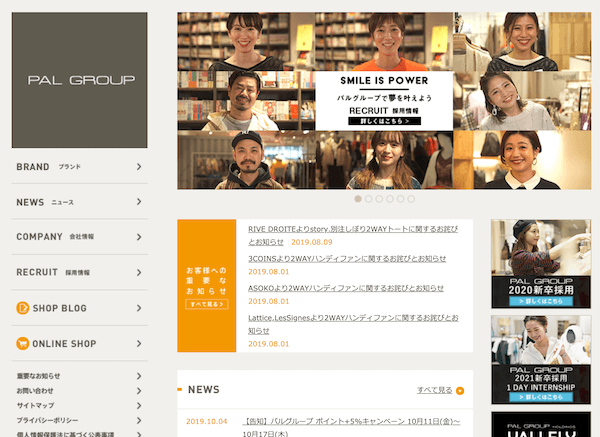Viewport: 600px width, 437px height.
Task: Click the chevron in the sidebar NEWS row
Action: click(x=139, y=202)
